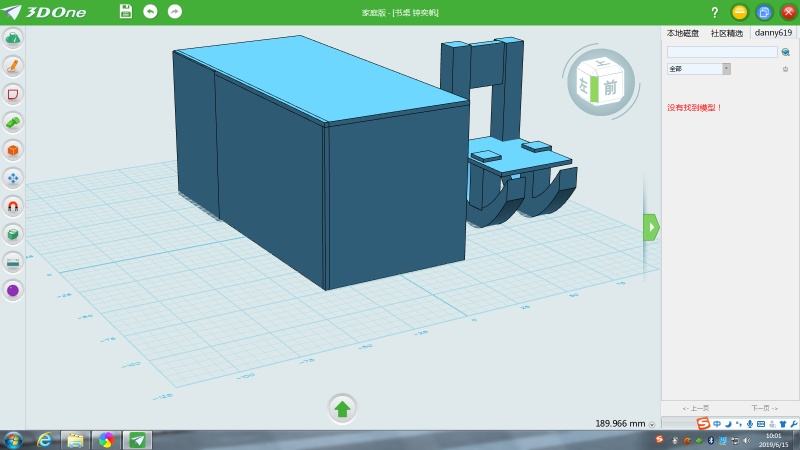Open File Explorer from the taskbar
Screen dimensions: 800x450
click(75, 440)
